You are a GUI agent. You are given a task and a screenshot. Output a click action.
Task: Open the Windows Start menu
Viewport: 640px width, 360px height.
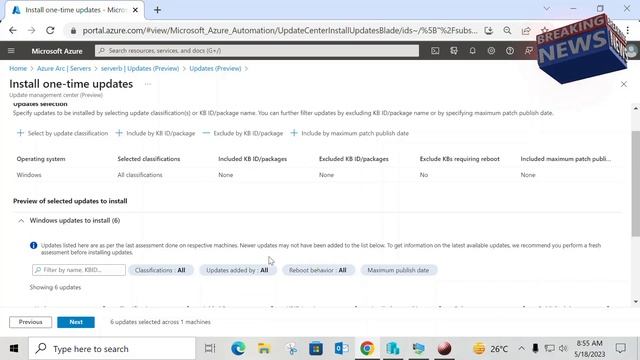point(14,349)
